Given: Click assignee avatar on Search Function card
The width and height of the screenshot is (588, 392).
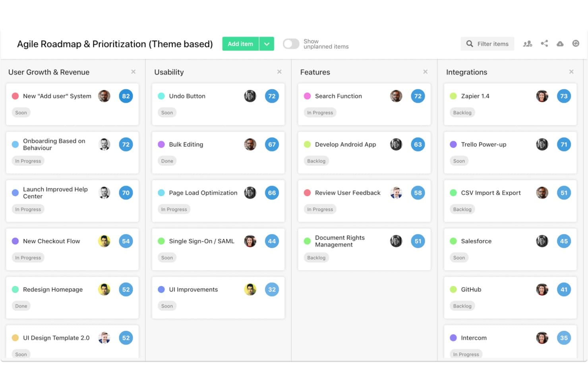Looking at the screenshot, I should pyautogui.click(x=396, y=96).
